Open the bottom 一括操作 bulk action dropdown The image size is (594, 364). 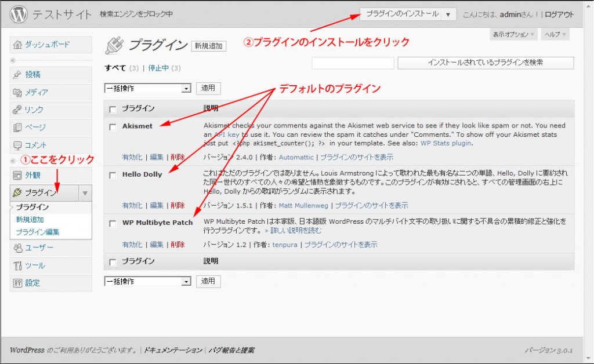click(x=148, y=281)
